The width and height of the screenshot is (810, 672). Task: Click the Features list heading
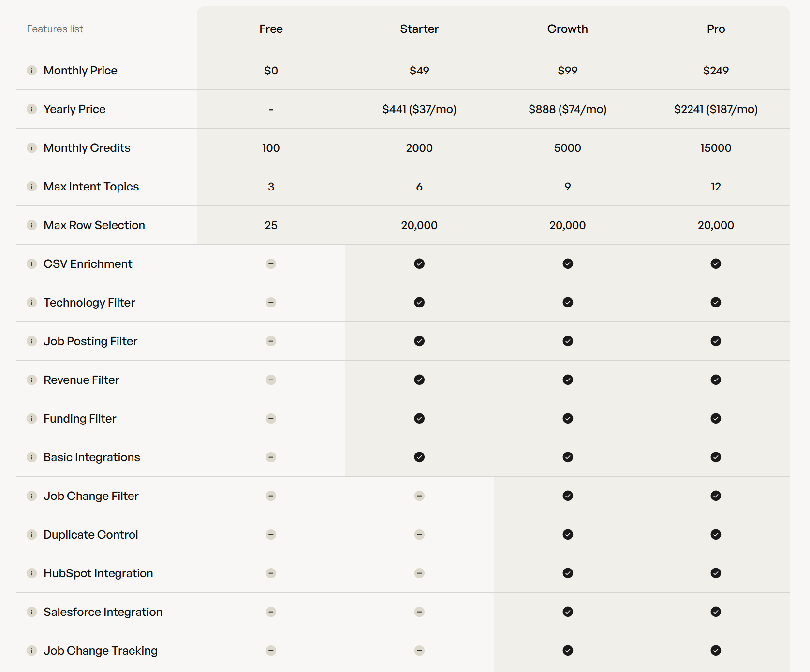click(55, 29)
